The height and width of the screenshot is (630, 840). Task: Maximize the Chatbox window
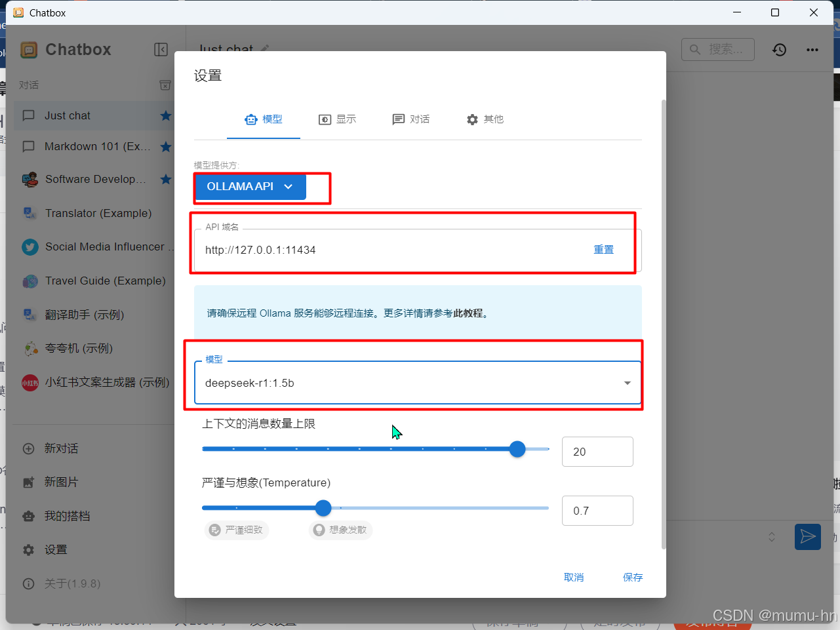(x=775, y=12)
